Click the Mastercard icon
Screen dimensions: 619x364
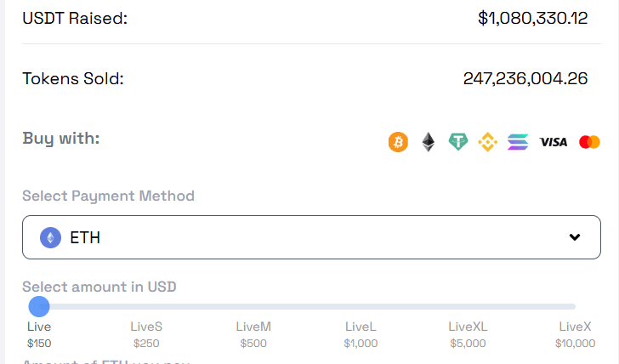[589, 142]
